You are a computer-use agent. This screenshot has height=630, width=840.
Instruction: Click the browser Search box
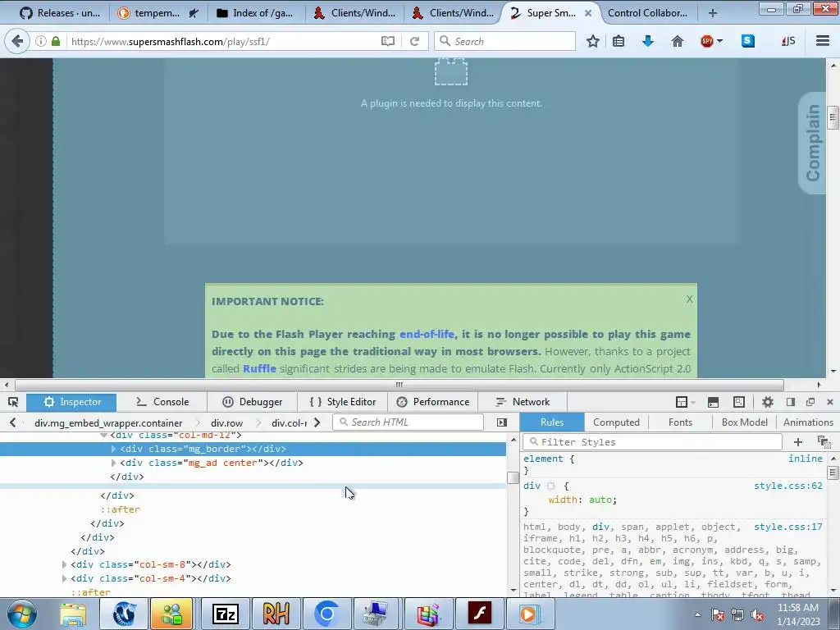point(504,41)
